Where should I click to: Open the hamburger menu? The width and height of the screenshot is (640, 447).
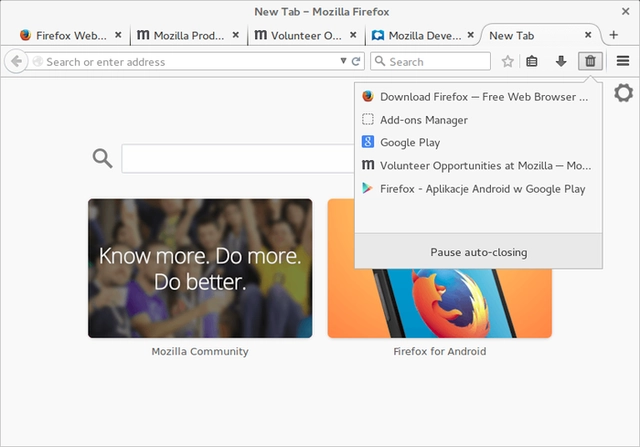pyautogui.click(x=622, y=61)
